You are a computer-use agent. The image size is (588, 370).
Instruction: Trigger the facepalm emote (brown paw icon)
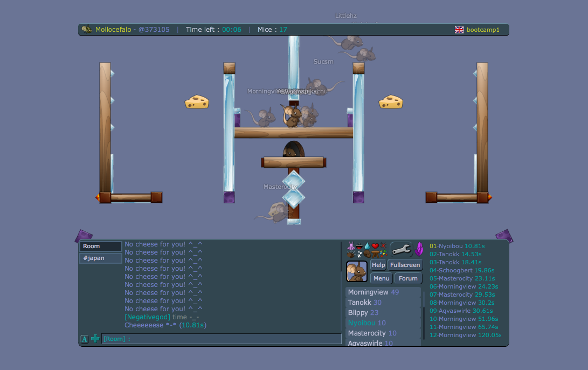pyautogui.click(x=368, y=254)
